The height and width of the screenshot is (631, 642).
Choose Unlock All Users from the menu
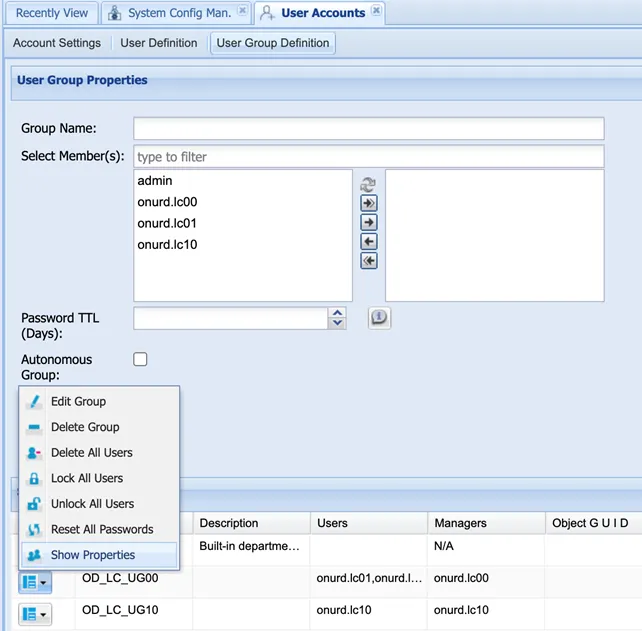click(x=99, y=504)
